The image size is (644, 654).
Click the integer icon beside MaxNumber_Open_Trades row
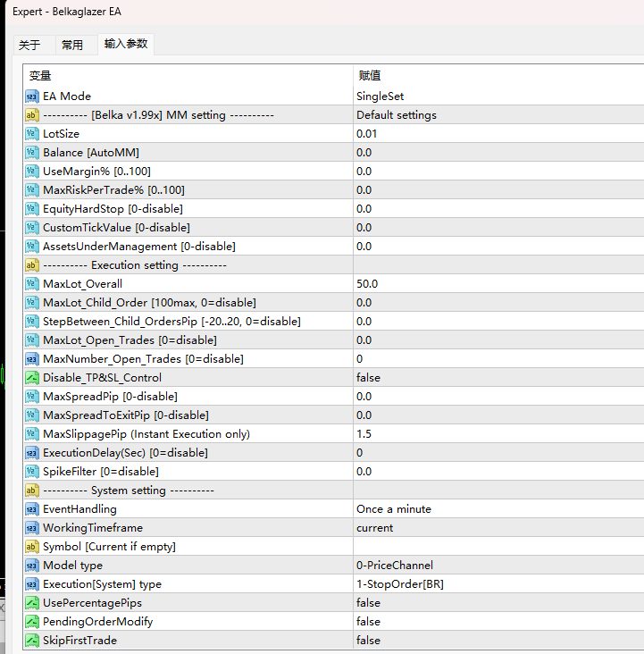tap(31, 359)
